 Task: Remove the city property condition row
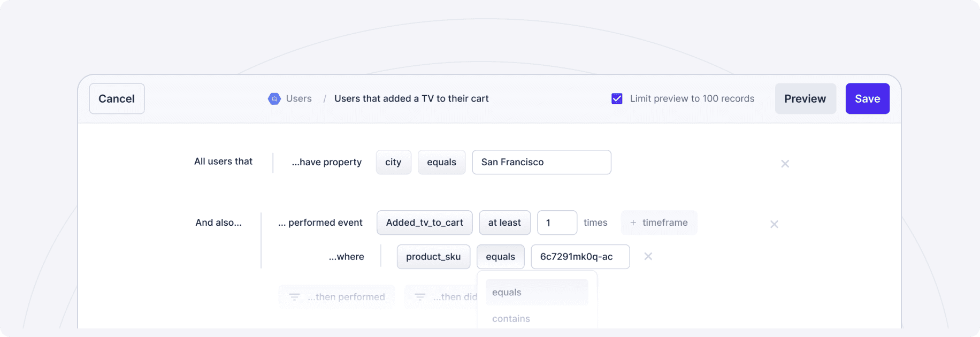click(x=785, y=164)
